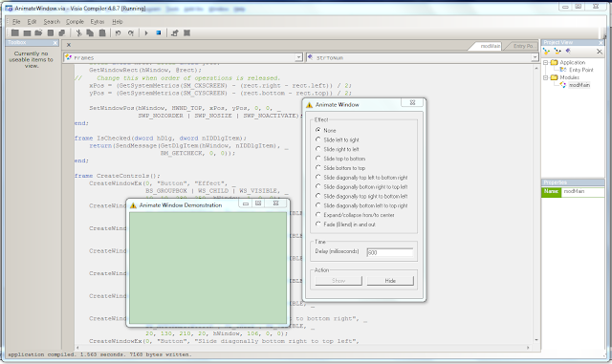Click the Application folder icon in project tree
This screenshot has height=364, width=612.
click(554, 62)
